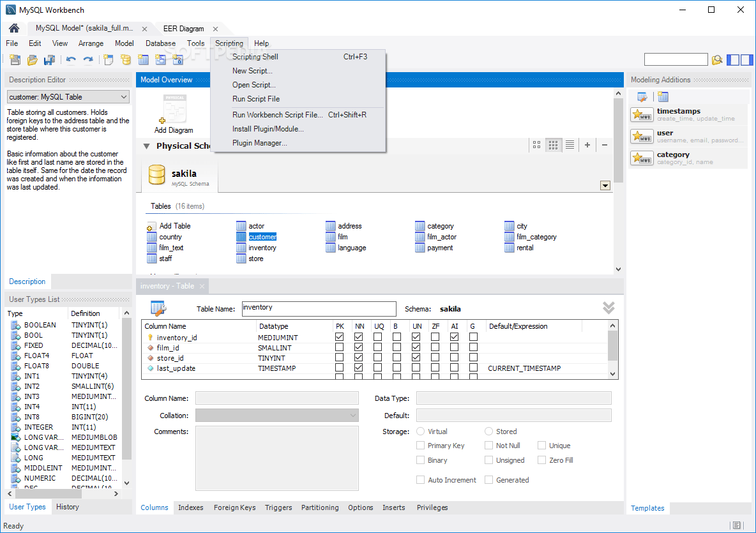Image resolution: width=756 pixels, height=533 pixels.
Task: Add new routine toolbar icon
Action: tap(178, 60)
